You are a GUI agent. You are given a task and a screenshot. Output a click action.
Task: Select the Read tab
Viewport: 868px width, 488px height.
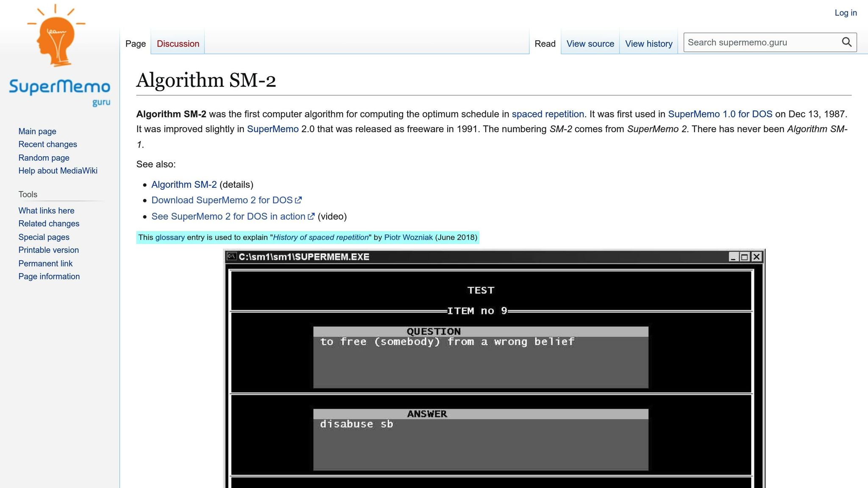(x=545, y=44)
